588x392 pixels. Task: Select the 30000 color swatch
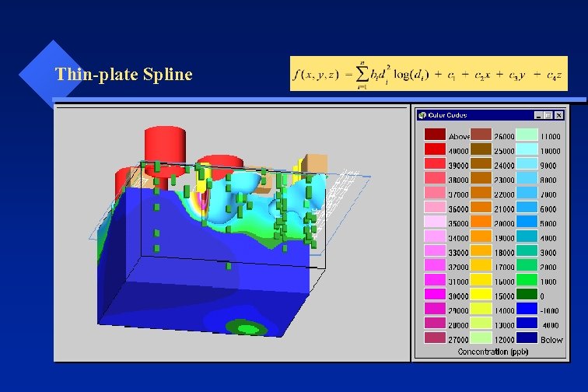pyautogui.click(x=435, y=294)
